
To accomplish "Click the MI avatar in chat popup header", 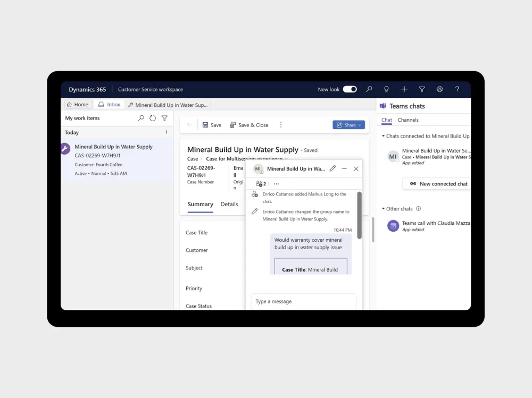I will [x=258, y=168].
